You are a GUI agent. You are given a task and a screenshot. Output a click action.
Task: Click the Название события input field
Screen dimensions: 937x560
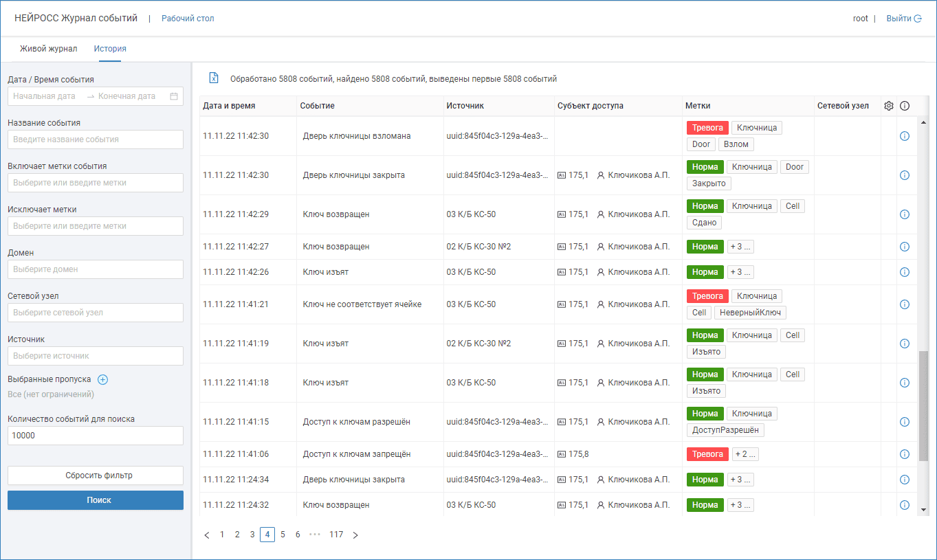click(x=96, y=139)
